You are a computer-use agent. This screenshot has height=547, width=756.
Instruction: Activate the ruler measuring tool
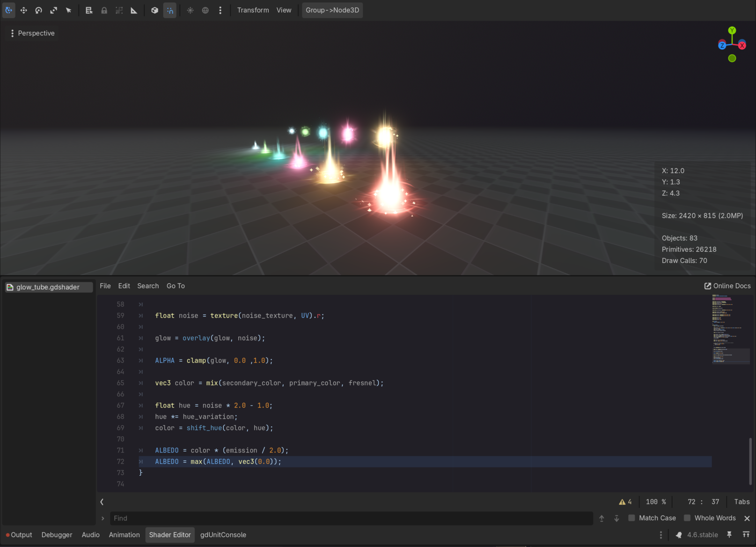click(134, 10)
